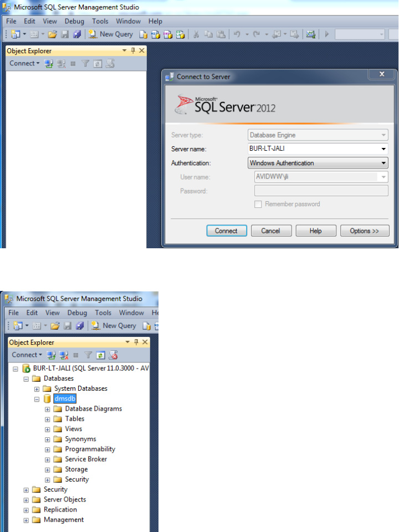Expand the Tables folder node
This screenshot has height=532, width=399.
click(x=48, y=420)
